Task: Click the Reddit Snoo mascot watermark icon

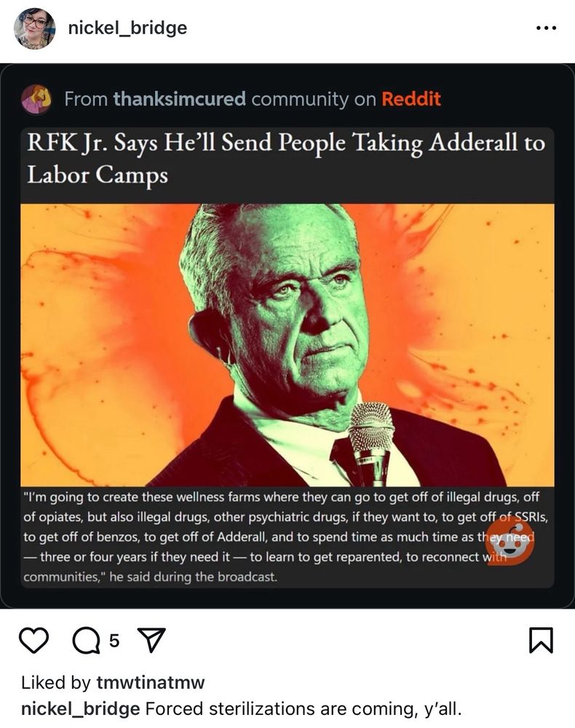Action: click(509, 542)
